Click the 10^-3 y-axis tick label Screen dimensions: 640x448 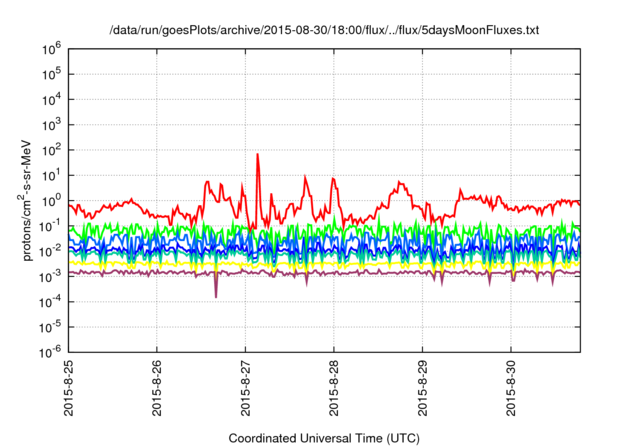click(x=51, y=277)
